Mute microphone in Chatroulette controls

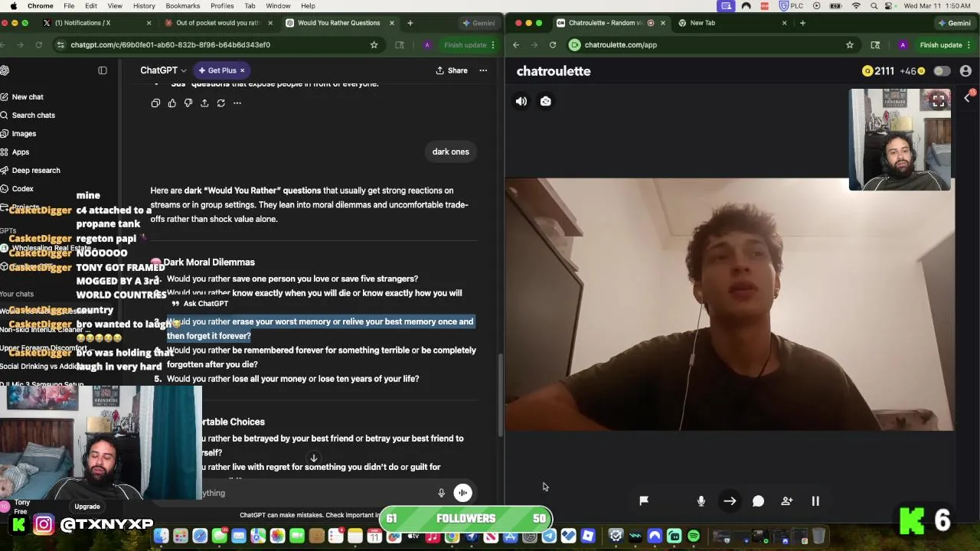(x=701, y=501)
